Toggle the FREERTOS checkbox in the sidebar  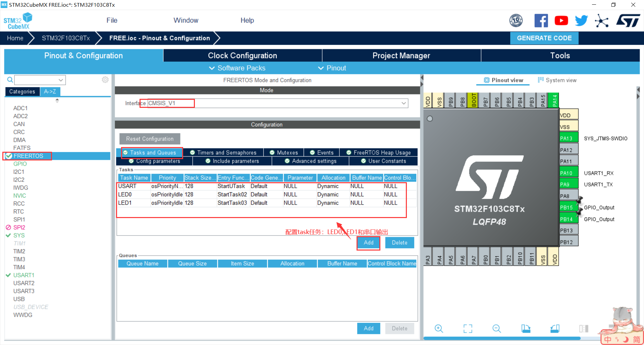8,156
